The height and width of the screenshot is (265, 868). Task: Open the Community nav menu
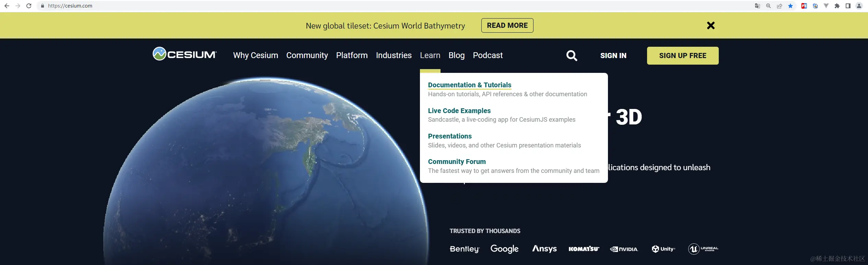pos(307,55)
